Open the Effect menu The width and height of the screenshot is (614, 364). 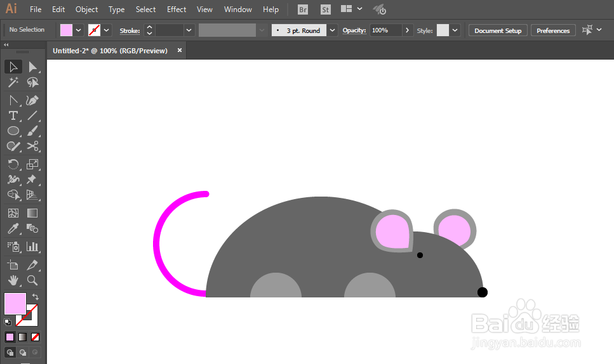tap(177, 10)
